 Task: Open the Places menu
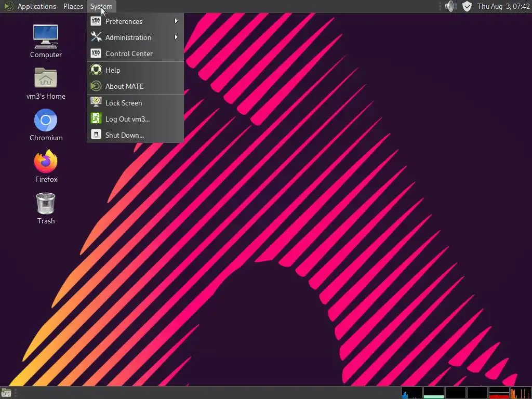[73, 6]
